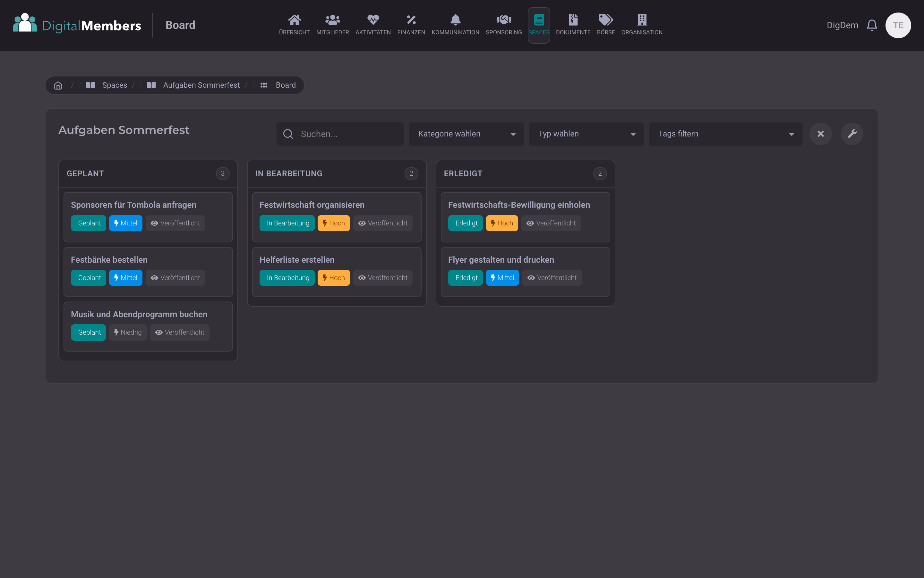Click the DigDem organisation name

(842, 25)
